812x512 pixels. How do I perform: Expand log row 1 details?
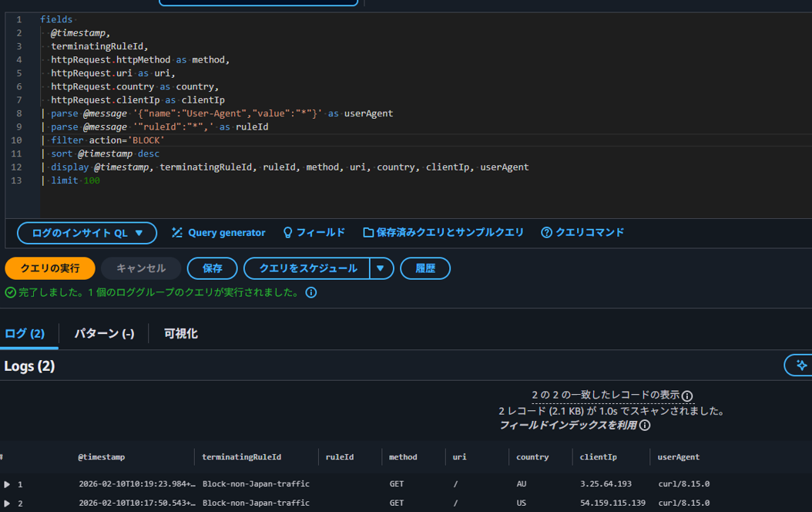[x=8, y=485]
